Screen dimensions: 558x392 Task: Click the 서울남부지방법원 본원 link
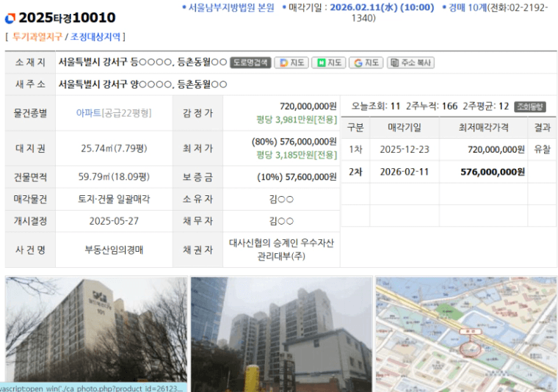[x=231, y=7]
